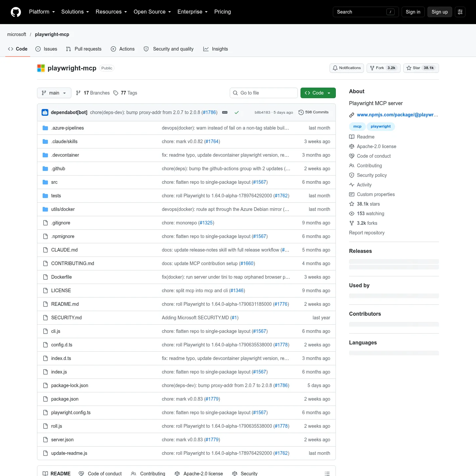476x476 pixels.
Task: Click the green CI check status icon
Action: 237,112
